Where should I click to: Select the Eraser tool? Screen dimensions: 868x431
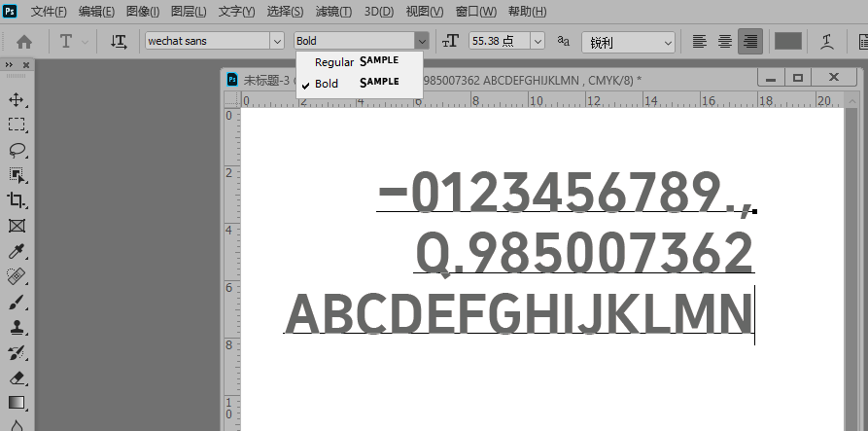(17, 378)
